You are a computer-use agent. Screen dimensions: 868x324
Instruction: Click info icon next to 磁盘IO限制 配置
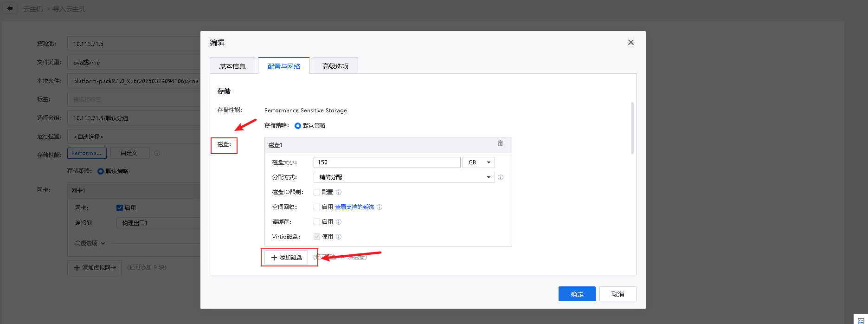tap(339, 192)
